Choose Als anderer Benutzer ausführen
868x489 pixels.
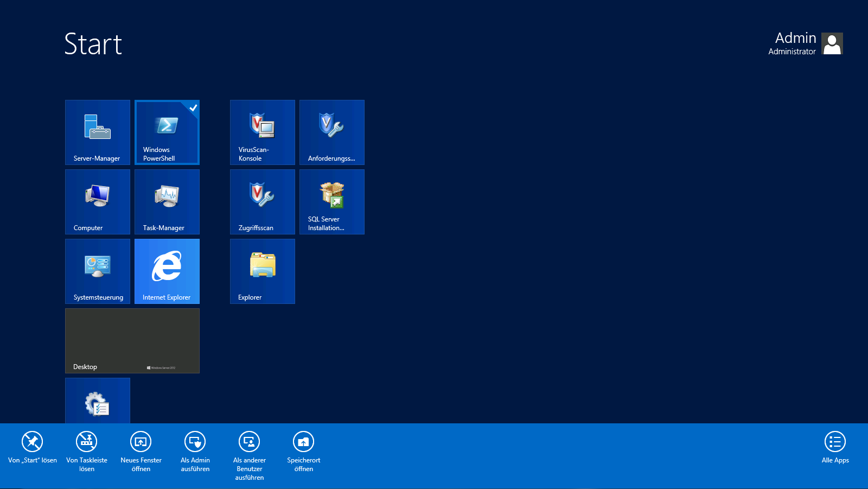coord(250,456)
